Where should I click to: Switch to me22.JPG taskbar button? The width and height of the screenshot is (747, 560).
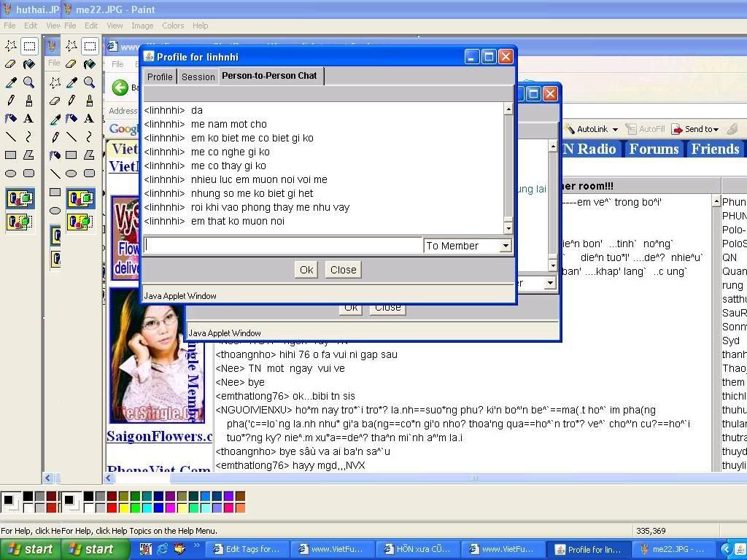click(673, 549)
